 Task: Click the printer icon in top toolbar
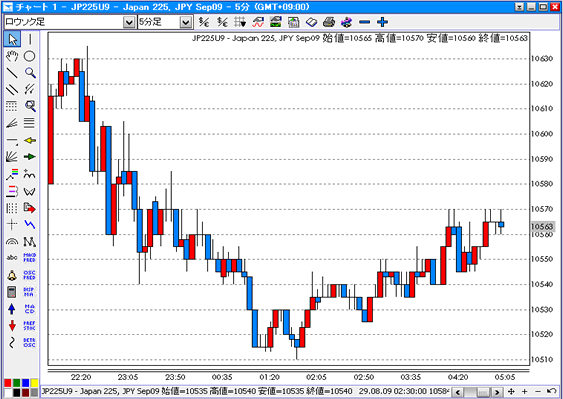click(x=329, y=22)
